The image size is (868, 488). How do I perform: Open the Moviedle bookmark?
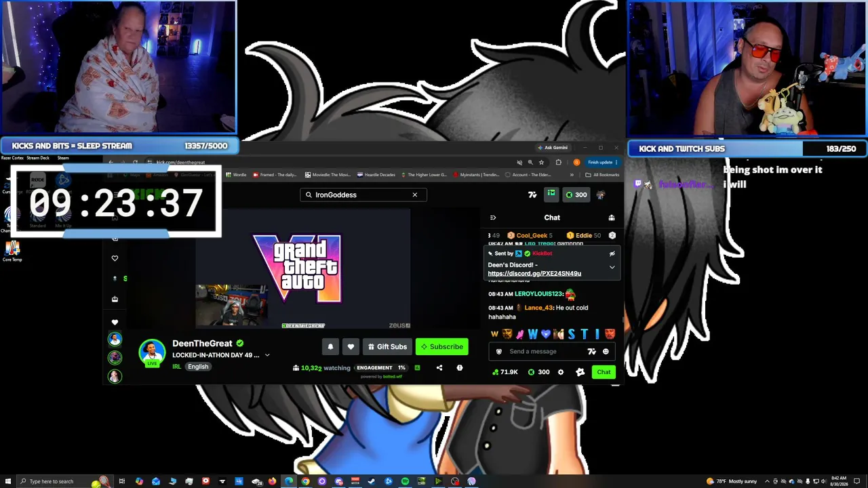[x=328, y=175]
